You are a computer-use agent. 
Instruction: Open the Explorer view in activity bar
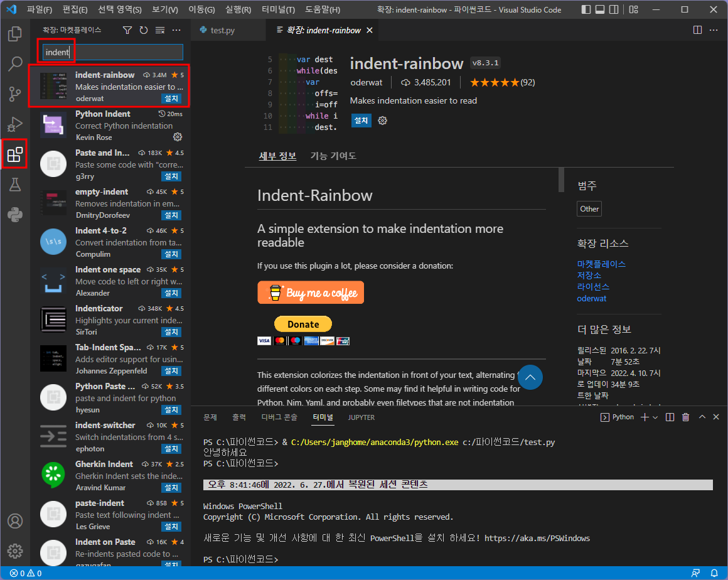coord(15,34)
